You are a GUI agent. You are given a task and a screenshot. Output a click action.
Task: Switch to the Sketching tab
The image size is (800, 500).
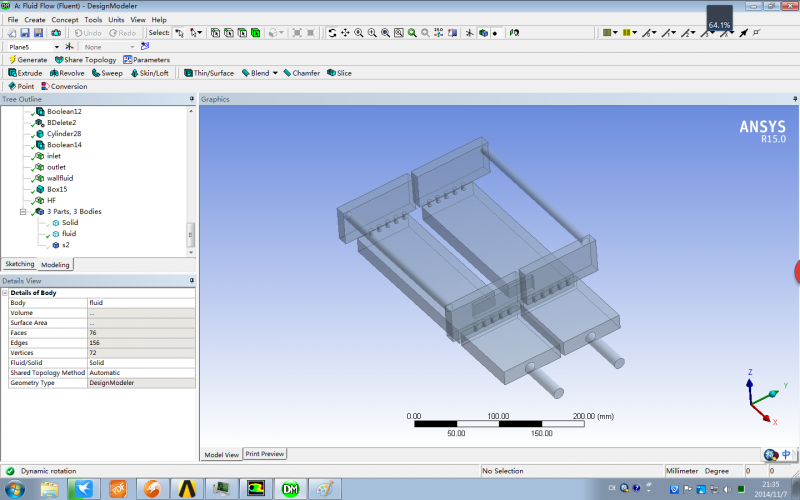coord(20,264)
